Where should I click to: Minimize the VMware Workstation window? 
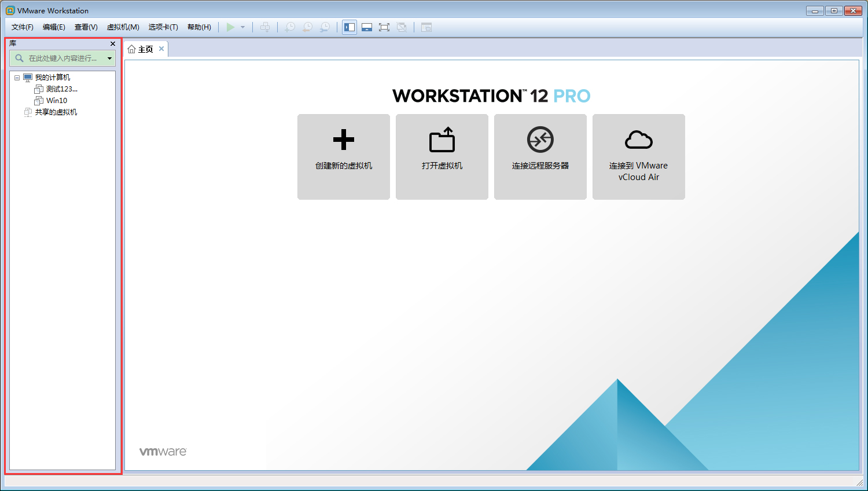[x=815, y=10]
